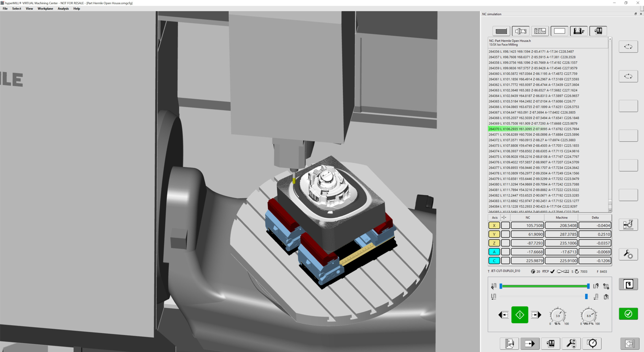Open the View menu

29,8
